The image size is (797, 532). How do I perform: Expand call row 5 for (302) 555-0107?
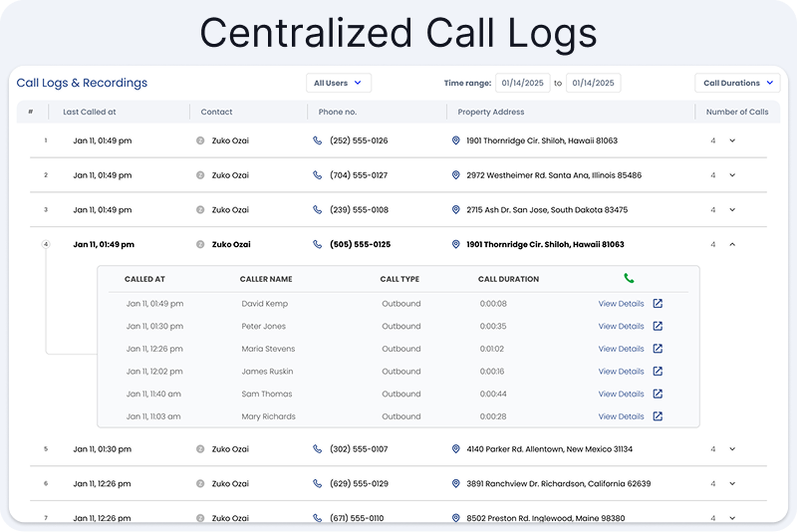732,449
